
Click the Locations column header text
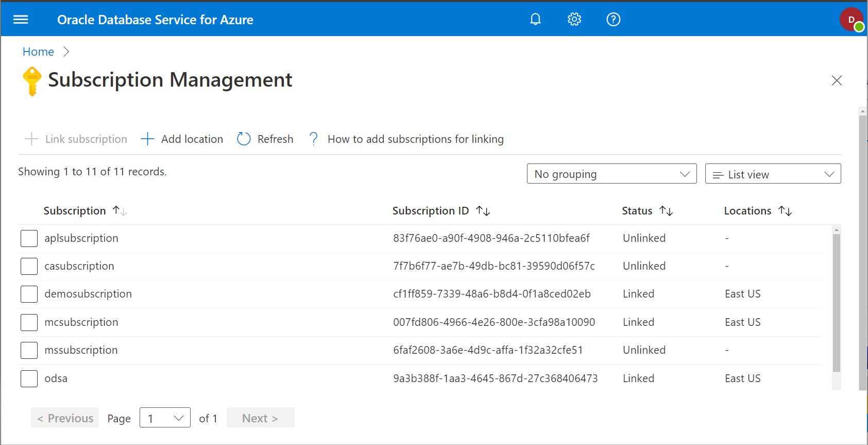(x=747, y=211)
